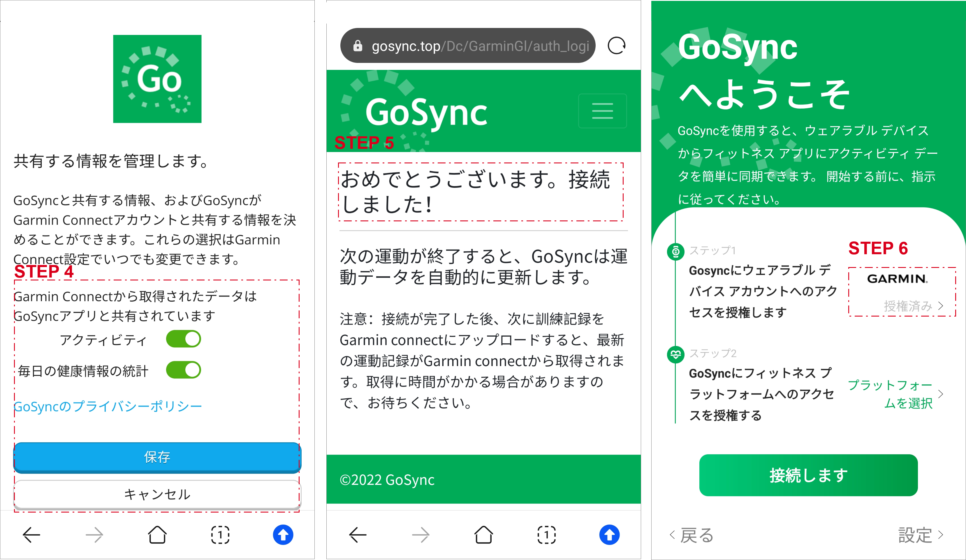This screenshot has width=966, height=560.
Task: Click the ©2022 GoSync footer text
Action: coord(387,480)
